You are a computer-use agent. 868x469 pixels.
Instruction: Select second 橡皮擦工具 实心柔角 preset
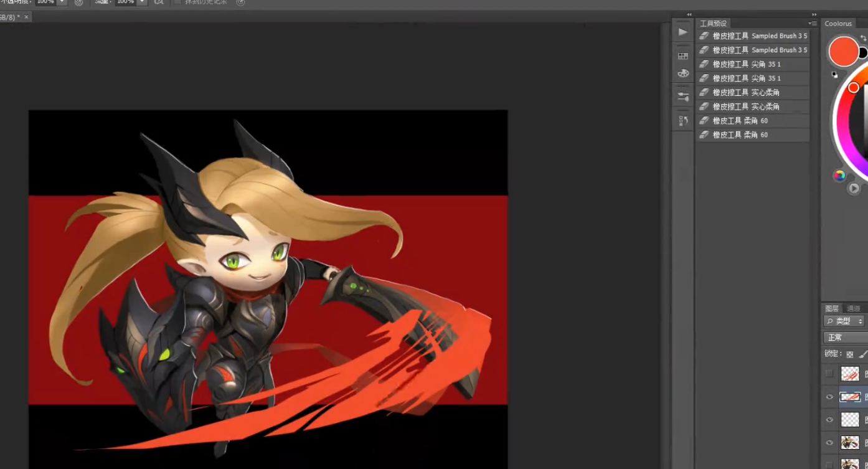coord(753,107)
